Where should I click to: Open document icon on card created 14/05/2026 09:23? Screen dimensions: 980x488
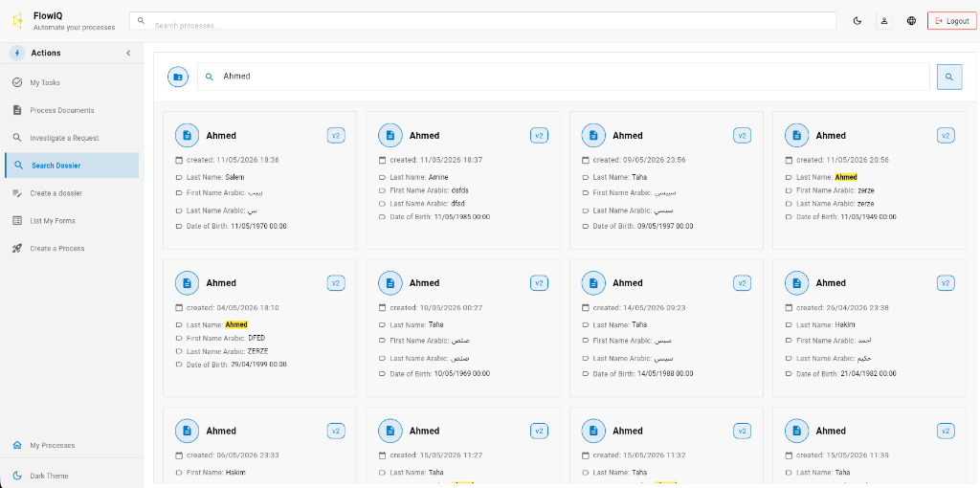coord(593,283)
